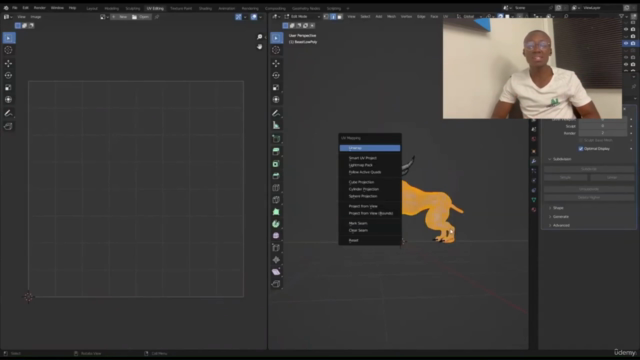
Task: Select the Edge Slide tool
Action: pos(276,248)
